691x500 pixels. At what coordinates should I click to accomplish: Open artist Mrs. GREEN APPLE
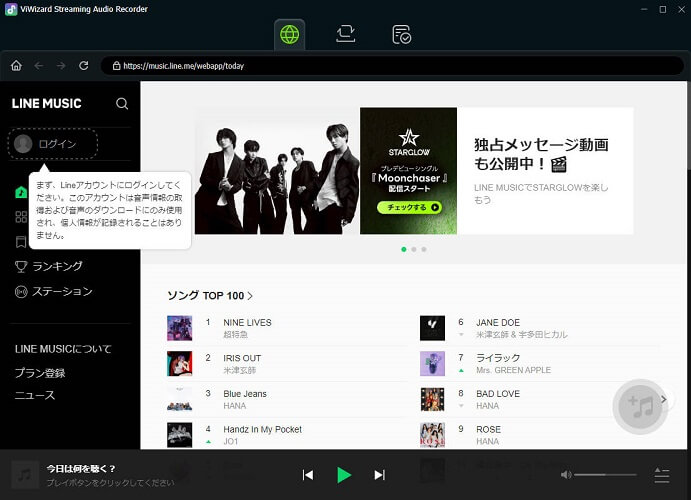click(x=513, y=370)
